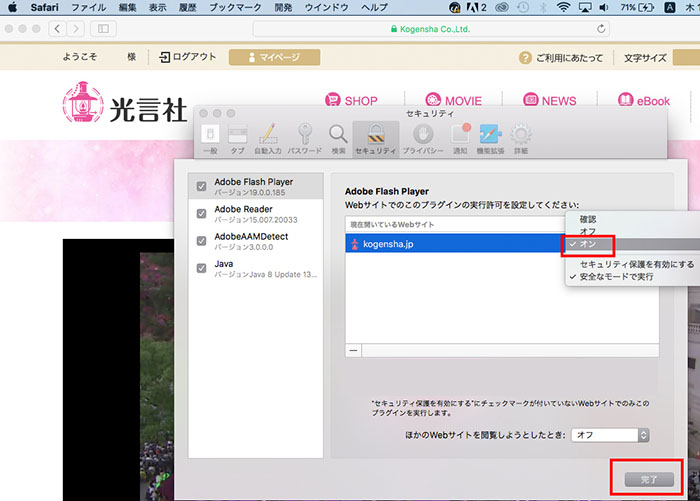Open the NEWS link
Screen dimensions: 700x501
click(x=550, y=101)
